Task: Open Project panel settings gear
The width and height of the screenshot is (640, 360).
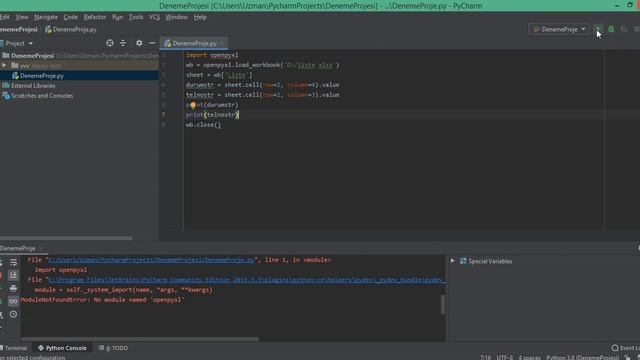Action: click(x=139, y=43)
